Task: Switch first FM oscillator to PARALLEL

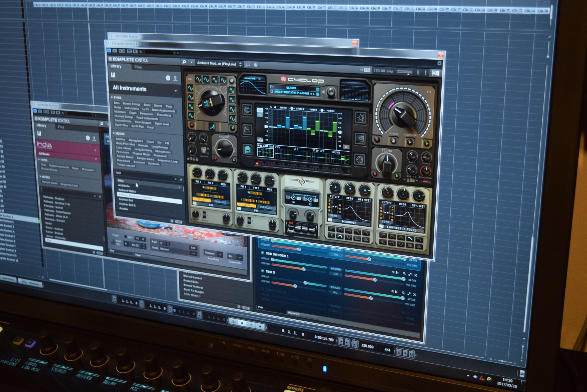Action: pyautogui.click(x=220, y=202)
